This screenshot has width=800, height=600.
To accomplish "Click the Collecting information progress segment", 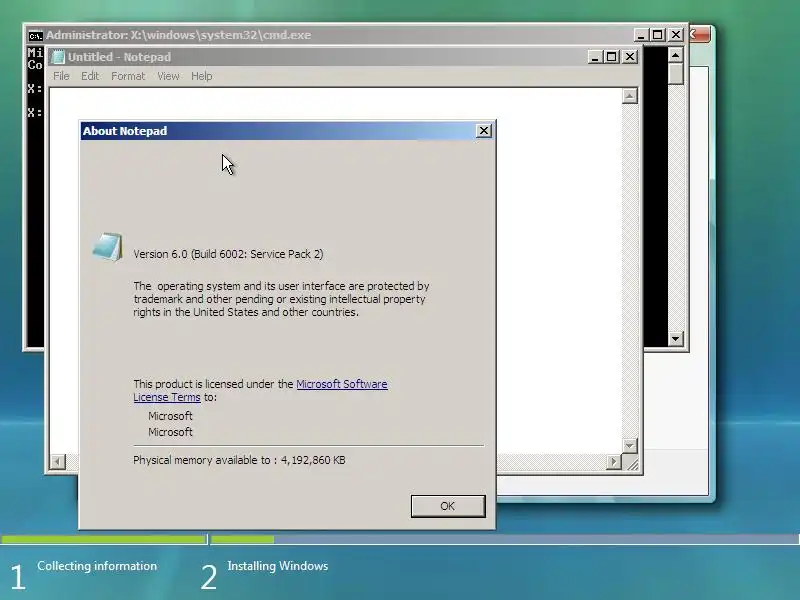I will (x=104, y=539).
